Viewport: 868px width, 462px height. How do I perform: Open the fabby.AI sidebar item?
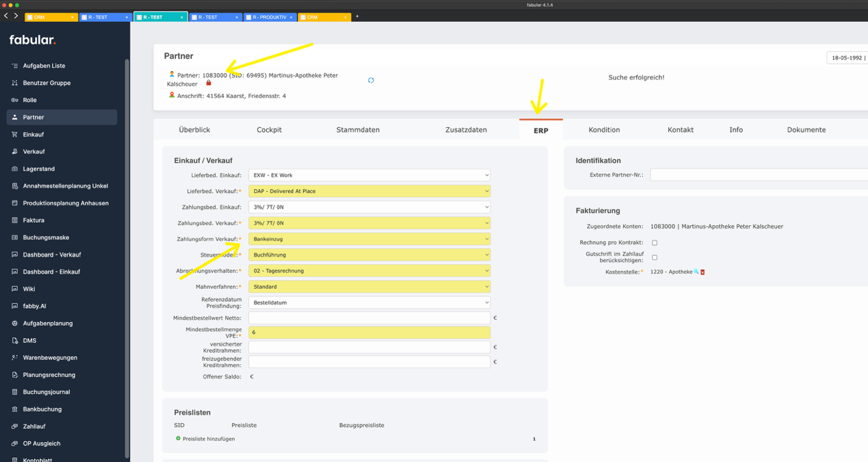[x=15, y=306]
